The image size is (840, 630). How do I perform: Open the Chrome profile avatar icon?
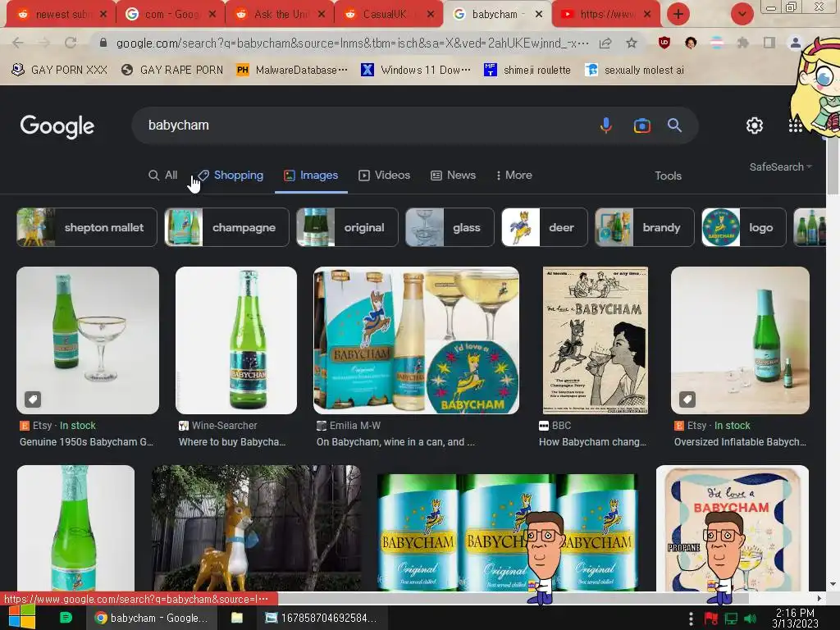[796, 43]
